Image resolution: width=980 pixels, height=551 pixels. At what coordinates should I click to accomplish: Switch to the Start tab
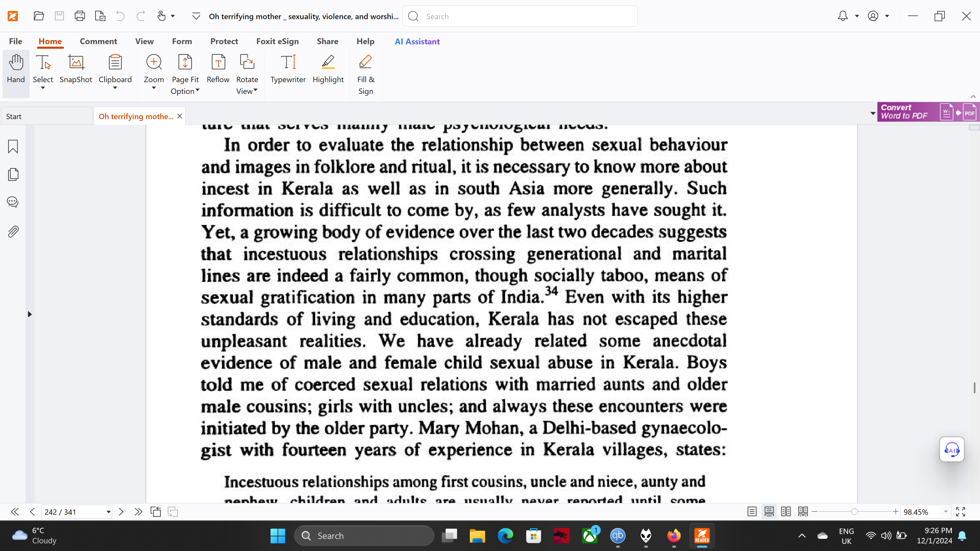[x=46, y=116]
